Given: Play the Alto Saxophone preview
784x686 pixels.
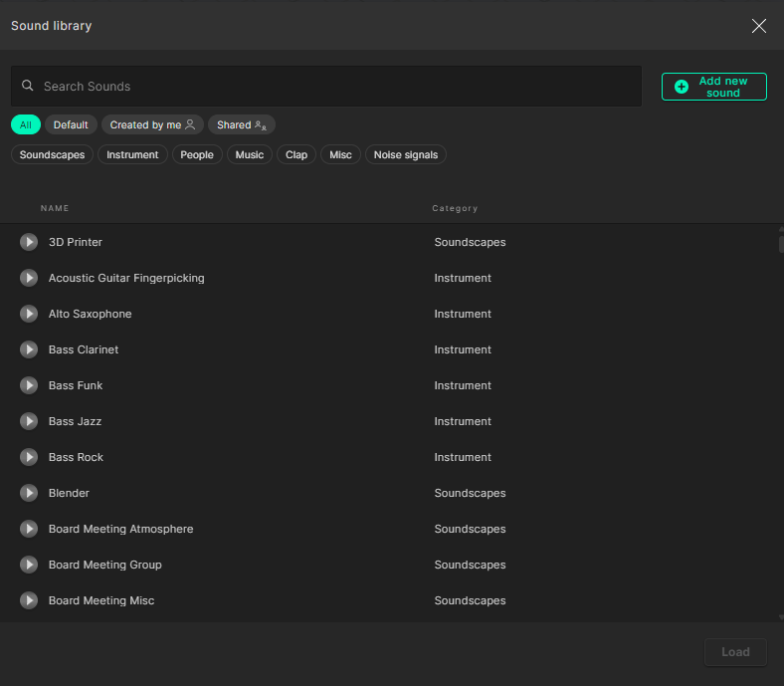Looking at the screenshot, I should click(29, 314).
